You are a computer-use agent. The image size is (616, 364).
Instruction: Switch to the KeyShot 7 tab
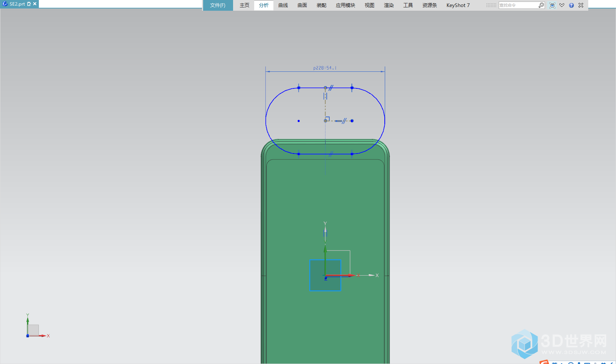point(458,5)
